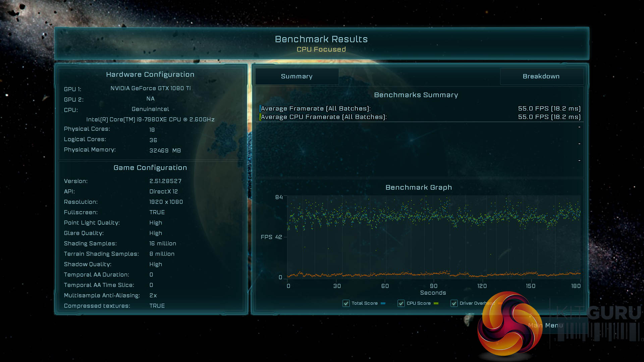644x362 pixels.
Task: Click the green CPU Score legend swatch
Action: [x=436, y=303]
